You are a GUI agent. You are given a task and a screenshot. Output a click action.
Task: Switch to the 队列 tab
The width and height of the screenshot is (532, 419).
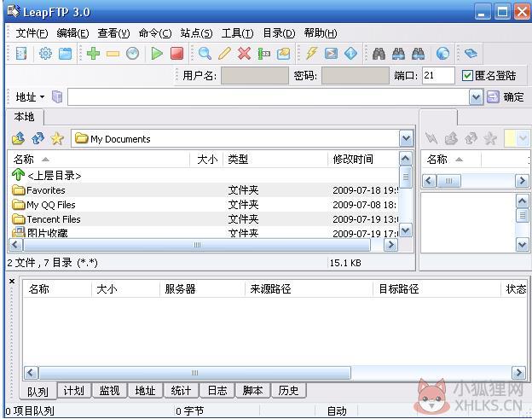point(38,392)
